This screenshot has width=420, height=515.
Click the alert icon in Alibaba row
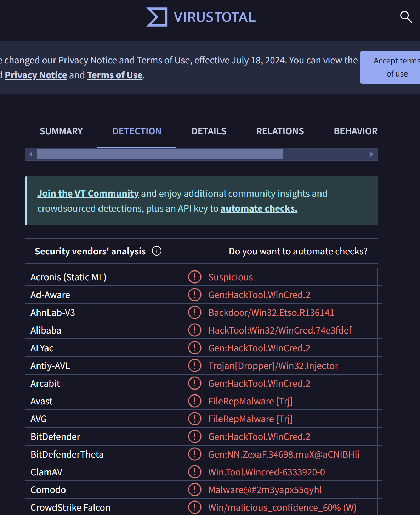(195, 330)
